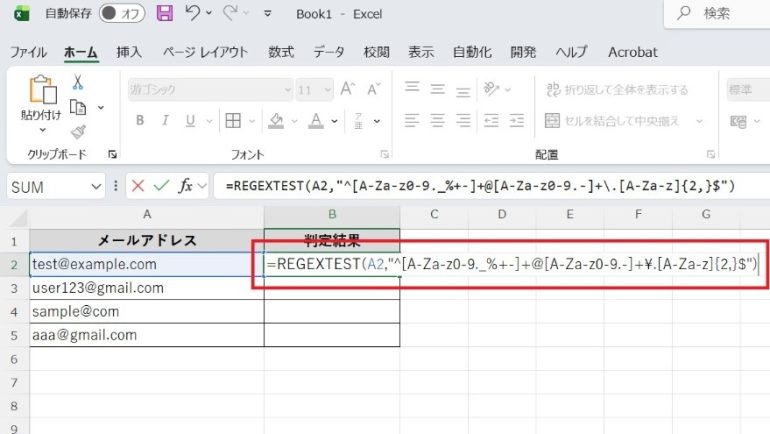This screenshot has width=770, height=434.
Task: Click cell user123@gmail.com
Action: click(x=147, y=288)
